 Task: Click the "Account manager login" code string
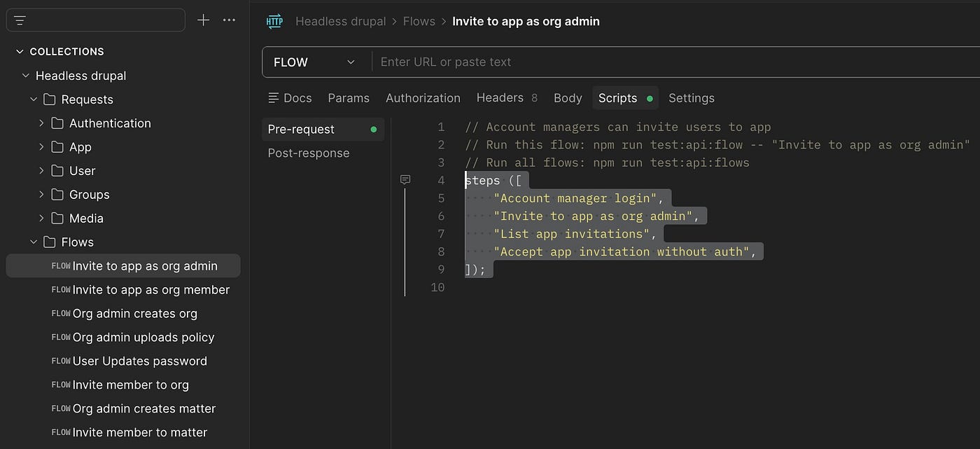pyautogui.click(x=575, y=198)
